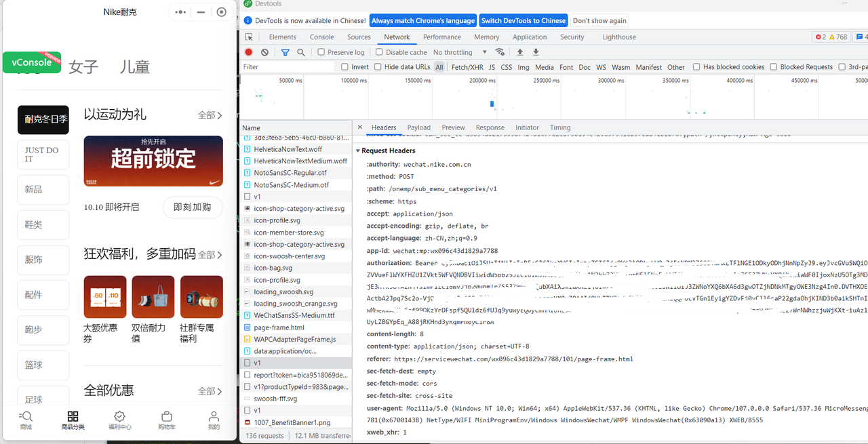Activate the inspect element picker icon
The image size is (868, 444).
click(249, 37)
